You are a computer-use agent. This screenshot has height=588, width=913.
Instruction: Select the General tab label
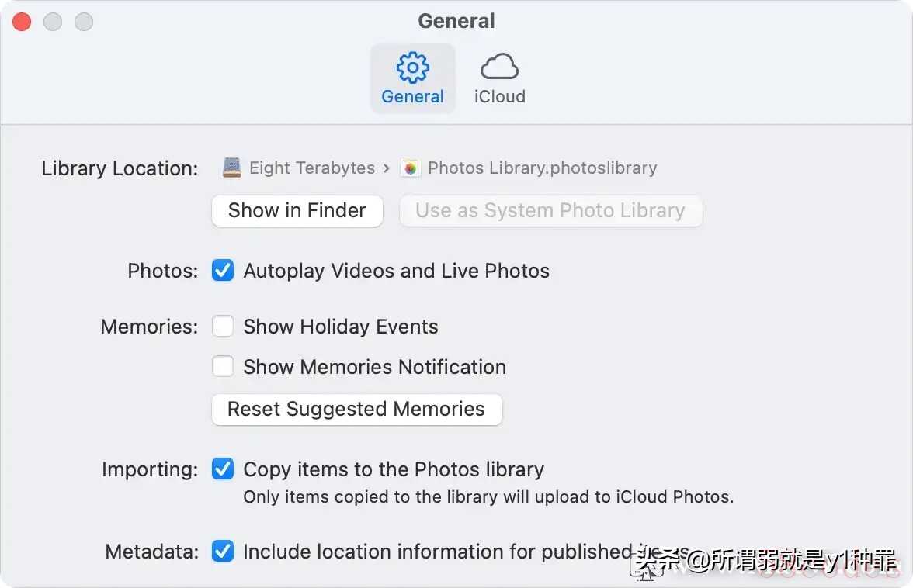[412, 97]
